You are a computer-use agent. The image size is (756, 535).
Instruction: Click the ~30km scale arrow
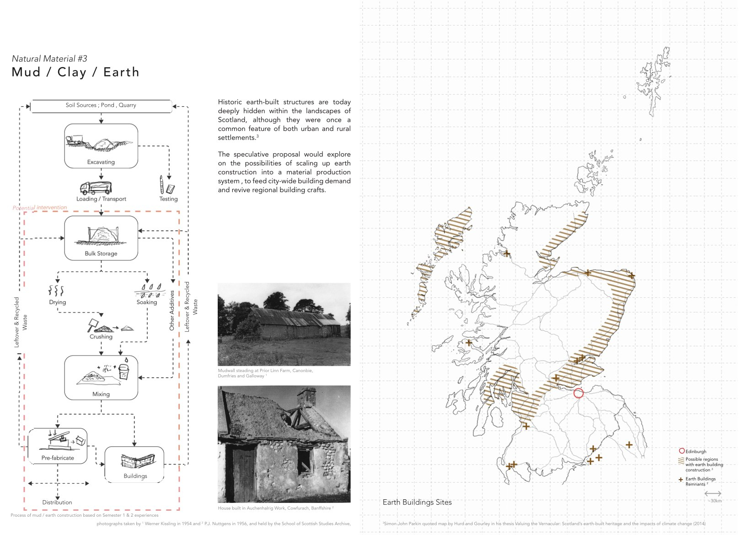pyautogui.click(x=713, y=493)
